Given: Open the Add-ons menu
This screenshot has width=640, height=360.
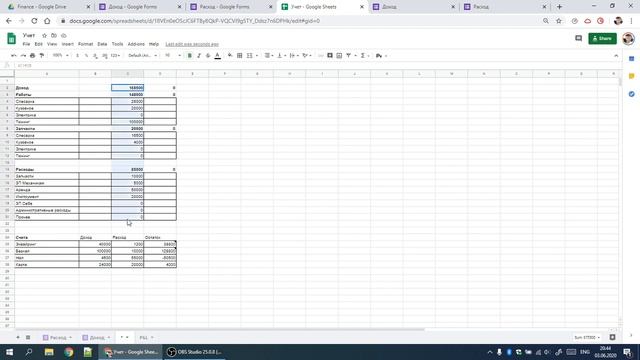Looking at the screenshot, I should (x=136, y=44).
